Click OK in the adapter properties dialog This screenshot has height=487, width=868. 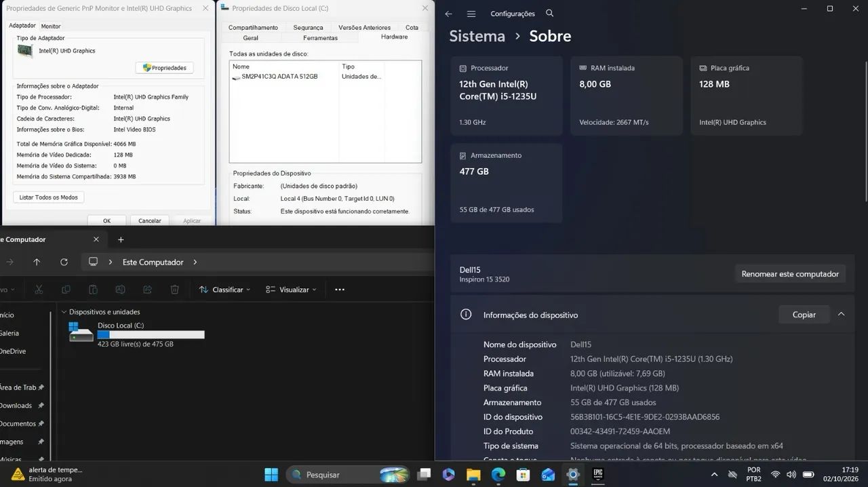point(106,220)
